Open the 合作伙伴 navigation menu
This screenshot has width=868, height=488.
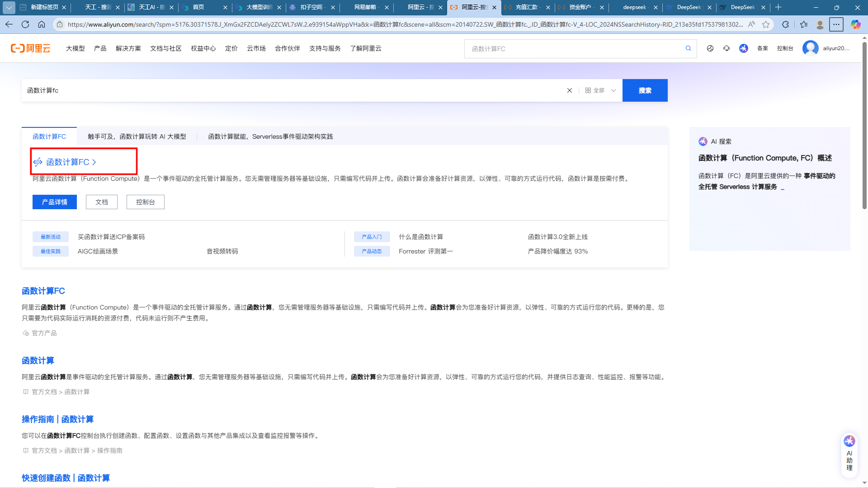[x=288, y=48]
